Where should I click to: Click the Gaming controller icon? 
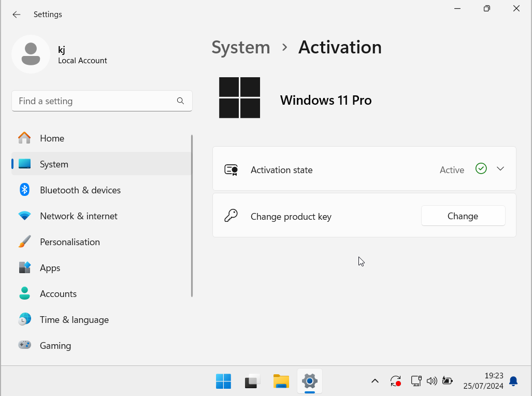[x=24, y=345]
